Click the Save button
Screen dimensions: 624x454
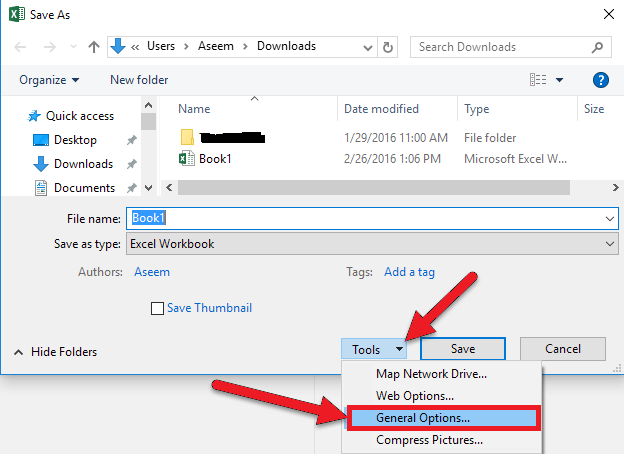[463, 349]
